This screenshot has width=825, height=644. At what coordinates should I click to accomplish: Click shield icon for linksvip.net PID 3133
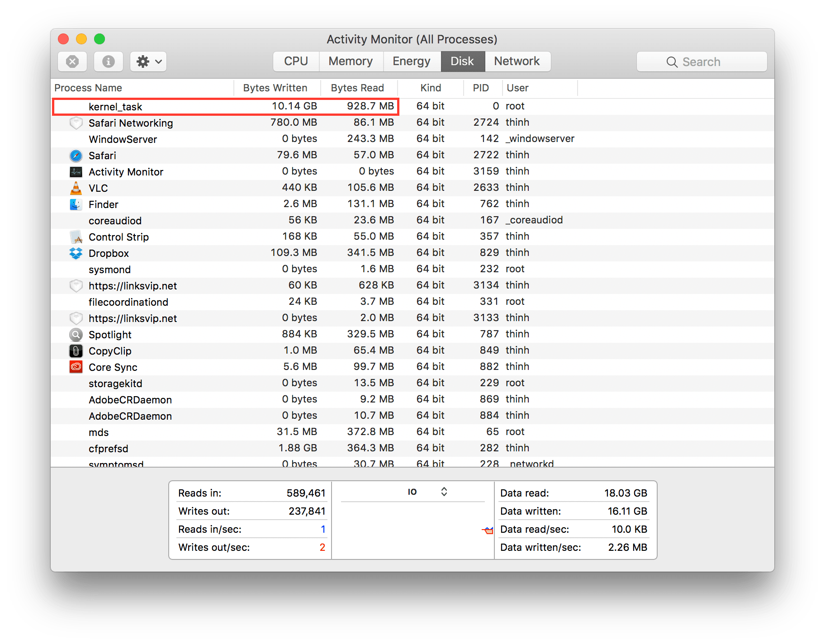[76, 318]
